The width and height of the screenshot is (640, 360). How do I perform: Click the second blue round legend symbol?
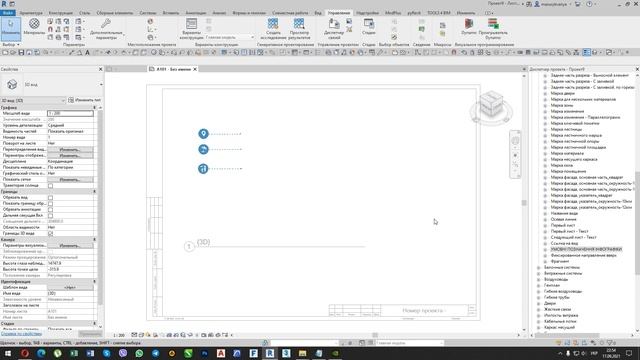[x=203, y=149]
